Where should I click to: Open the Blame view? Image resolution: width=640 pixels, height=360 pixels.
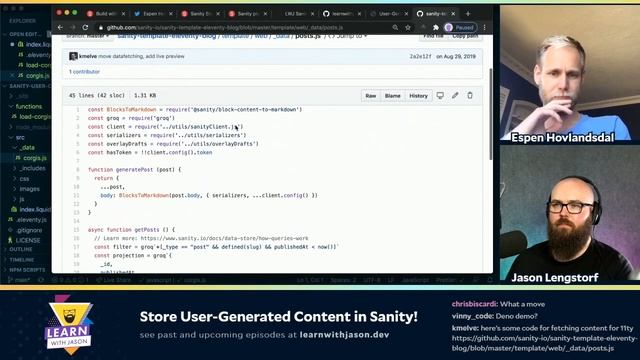pos(393,96)
